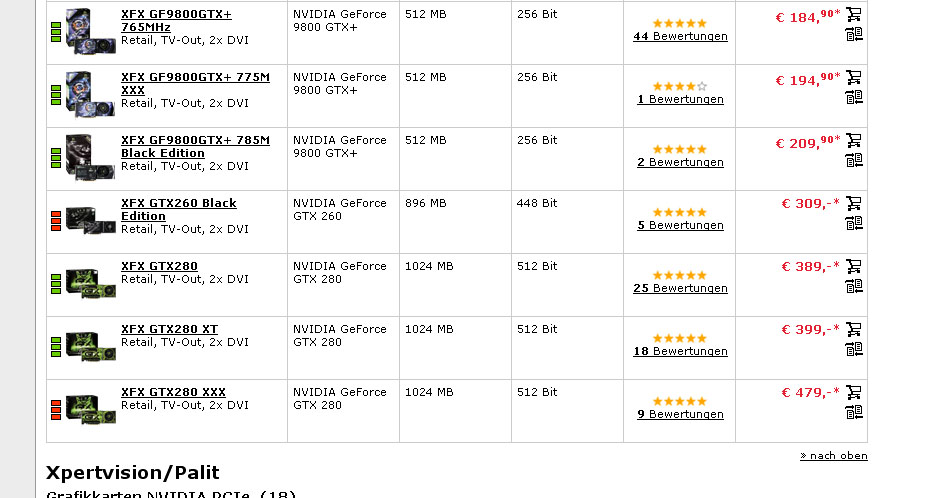Add XFX GTX280 XT to shopping cart

pos(854,329)
